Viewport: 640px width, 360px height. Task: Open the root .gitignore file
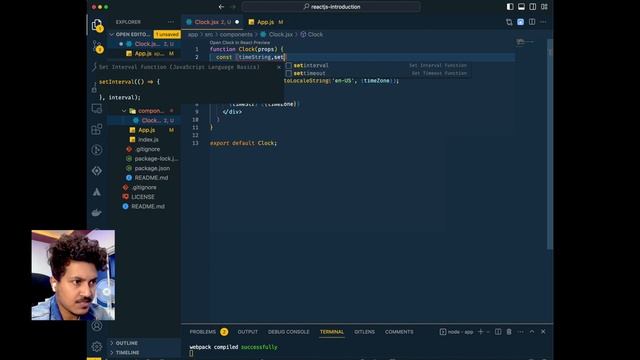[x=144, y=187]
